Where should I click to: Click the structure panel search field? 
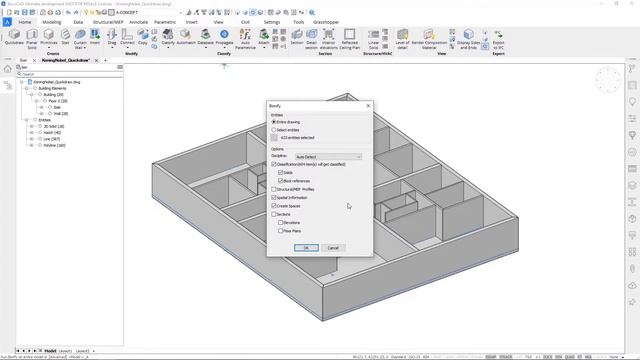(70, 74)
